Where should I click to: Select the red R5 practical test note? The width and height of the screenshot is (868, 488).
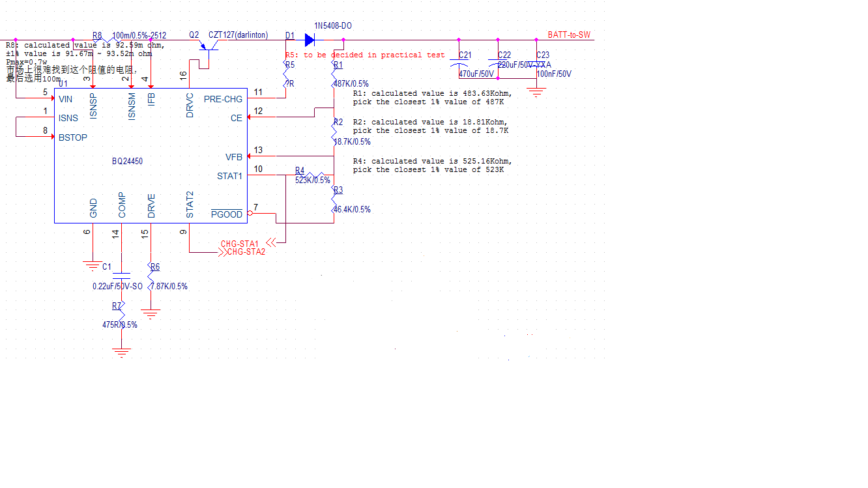pos(365,55)
